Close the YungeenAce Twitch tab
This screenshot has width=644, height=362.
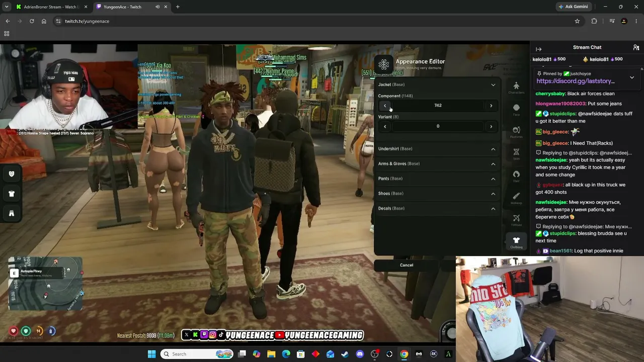pos(166,7)
